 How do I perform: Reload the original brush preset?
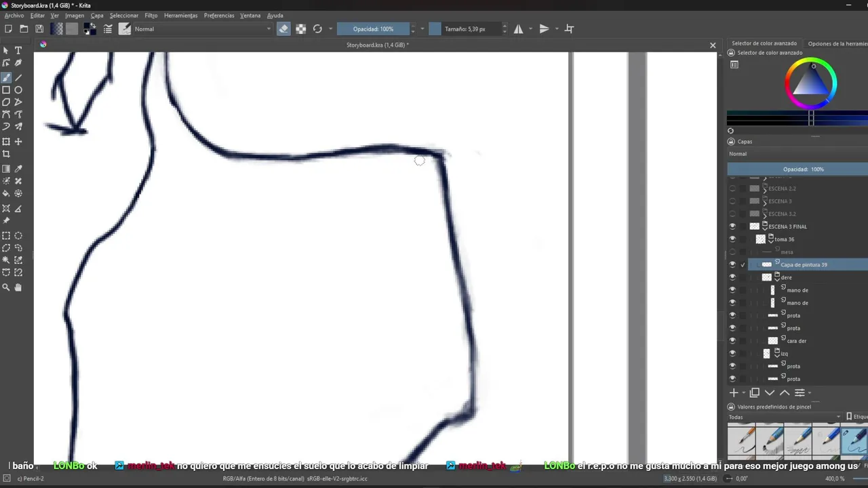click(317, 29)
